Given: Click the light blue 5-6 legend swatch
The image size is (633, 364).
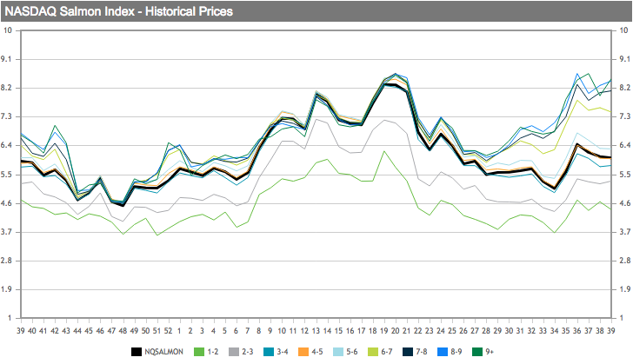Looking at the screenshot, I should [x=338, y=352].
